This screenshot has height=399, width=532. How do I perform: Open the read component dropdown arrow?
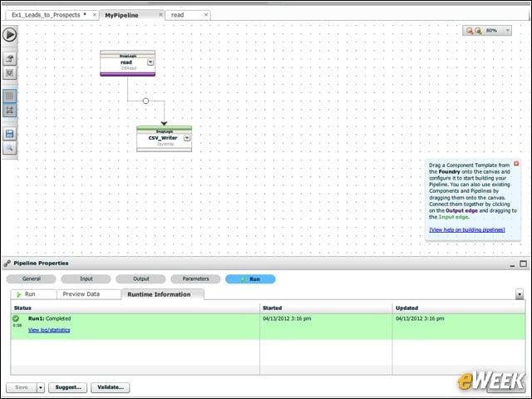[150, 62]
